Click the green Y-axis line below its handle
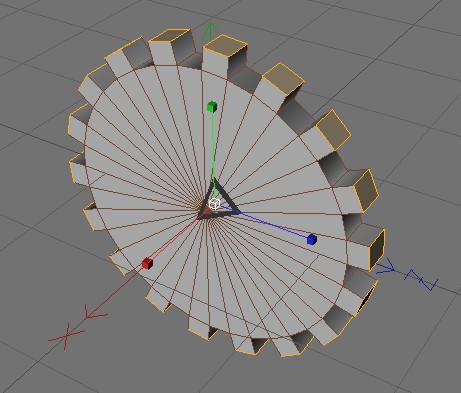Screen dimensions: 461x393 213,150
